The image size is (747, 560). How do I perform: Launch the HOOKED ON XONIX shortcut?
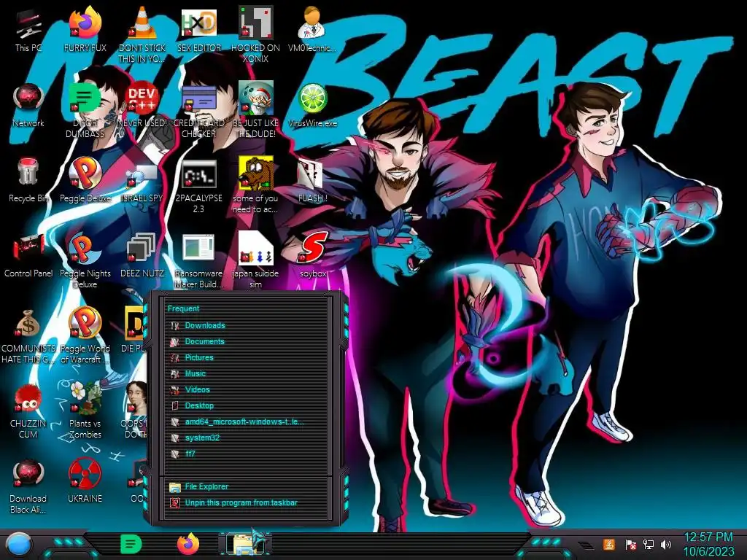coord(255,36)
